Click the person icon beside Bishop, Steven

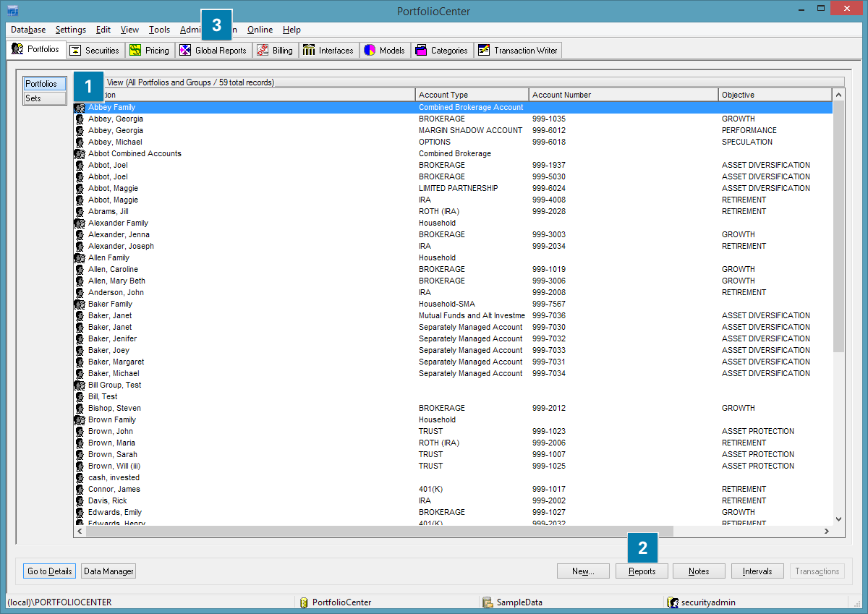point(80,408)
